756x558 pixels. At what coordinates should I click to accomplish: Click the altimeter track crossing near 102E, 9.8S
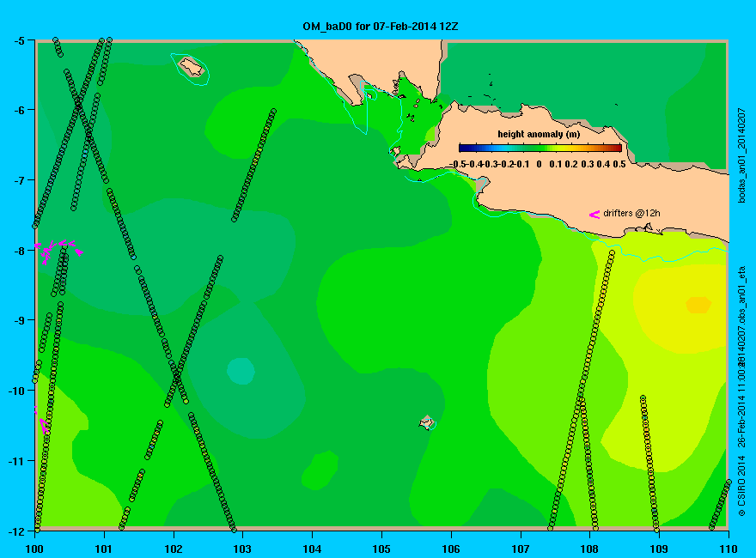(x=177, y=376)
